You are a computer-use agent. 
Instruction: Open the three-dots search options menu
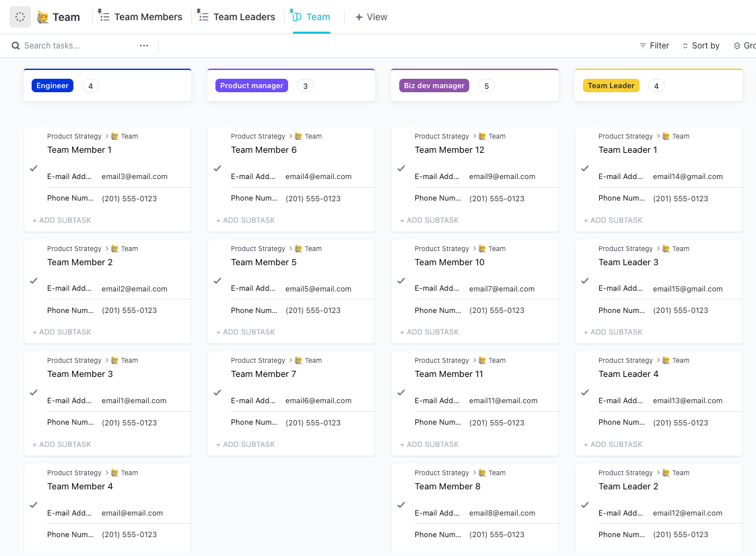click(144, 46)
